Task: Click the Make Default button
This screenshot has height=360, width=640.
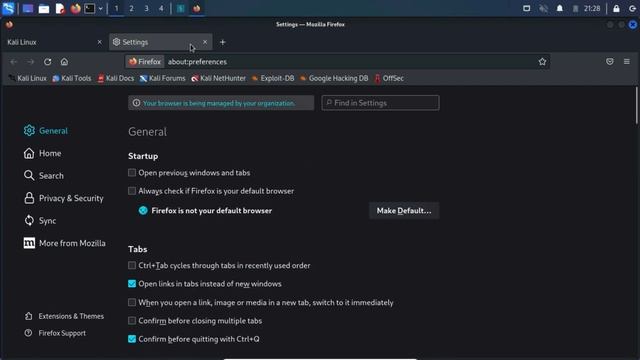Action: point(404,211)
